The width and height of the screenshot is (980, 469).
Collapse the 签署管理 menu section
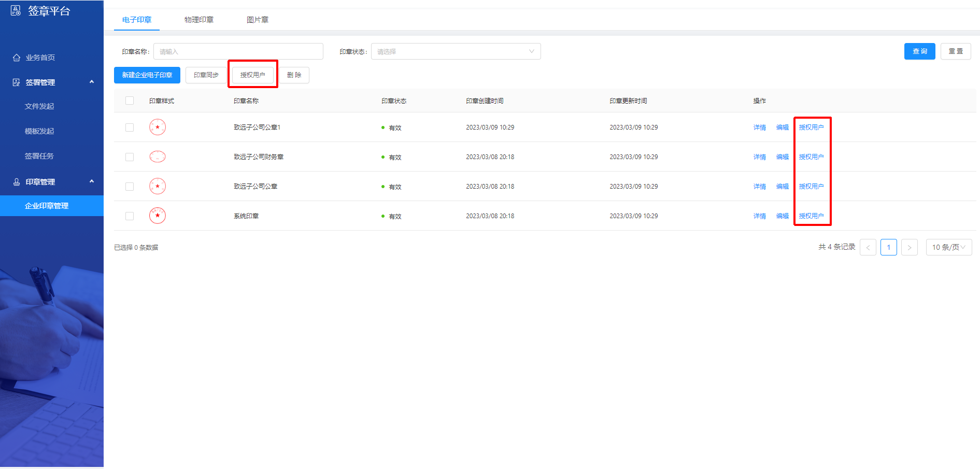92,82
